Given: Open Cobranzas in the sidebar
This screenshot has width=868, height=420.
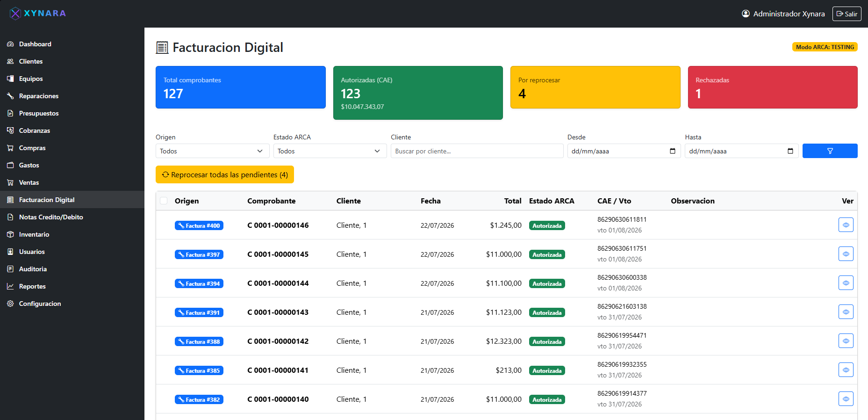Looking at the screenshot, I should tap(72, 130).
